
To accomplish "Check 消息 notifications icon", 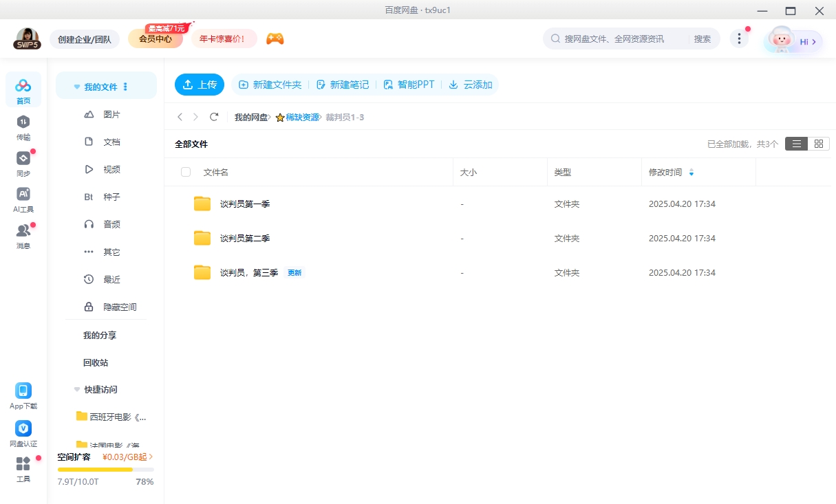I will pos(23,232).
